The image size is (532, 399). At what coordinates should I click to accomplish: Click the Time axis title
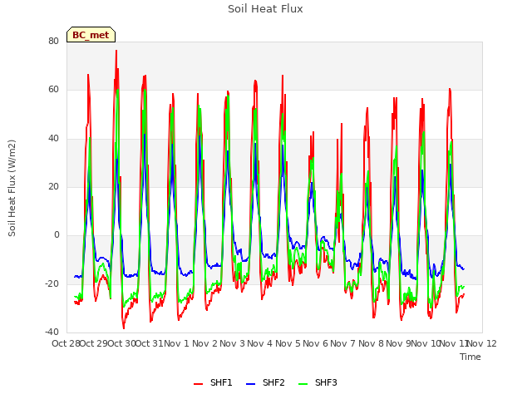point(470,357)
